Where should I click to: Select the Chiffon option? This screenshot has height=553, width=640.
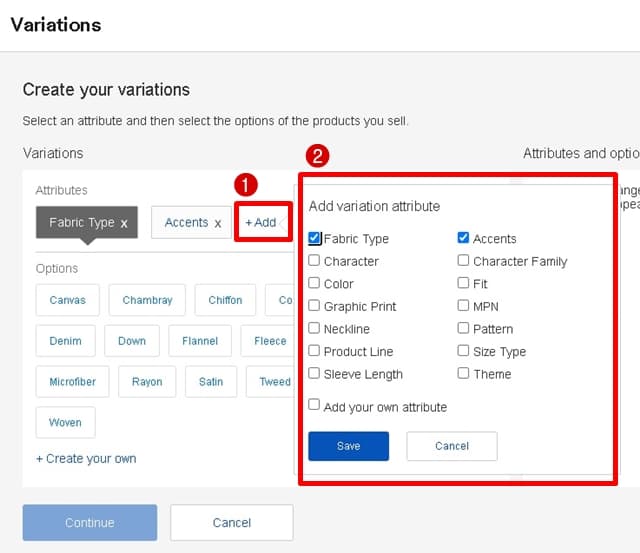pyautogui.click(x=225, y=300)
